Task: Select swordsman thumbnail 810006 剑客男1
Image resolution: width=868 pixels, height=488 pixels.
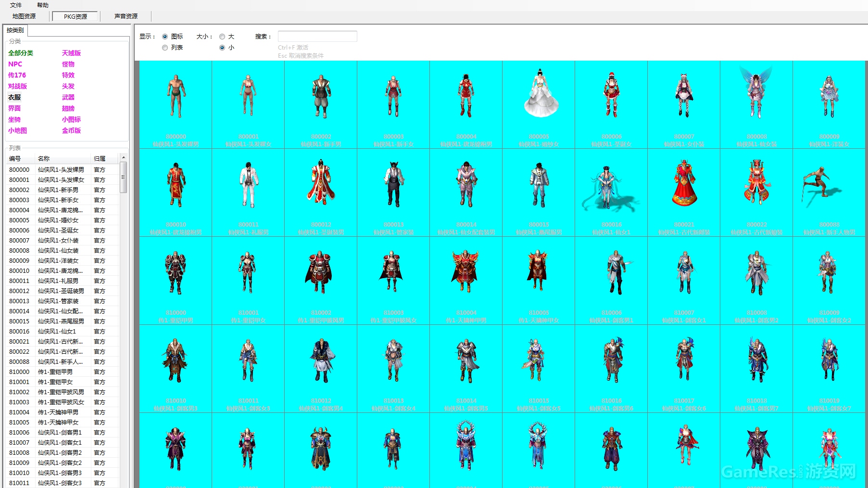Action: point(611,281)
